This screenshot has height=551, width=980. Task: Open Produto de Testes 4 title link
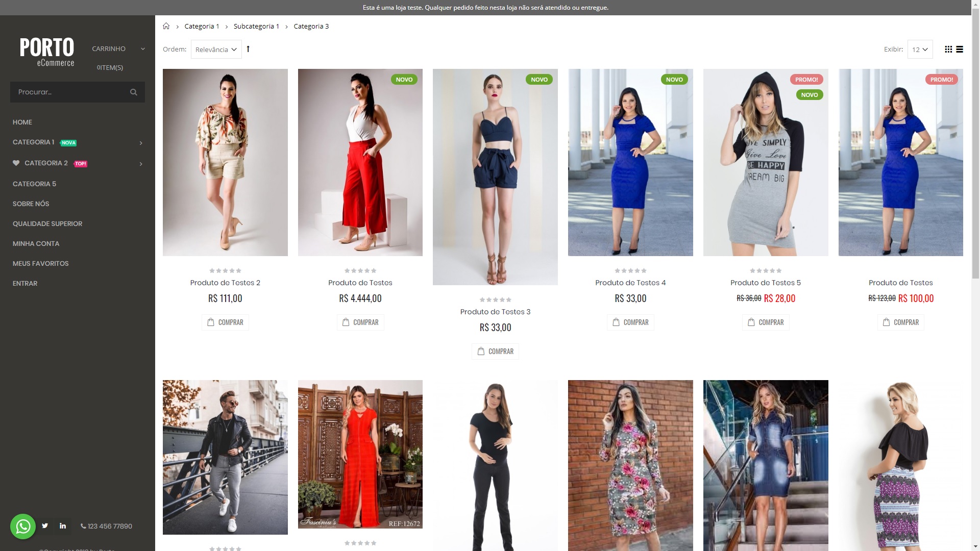[x=630, y=283]
